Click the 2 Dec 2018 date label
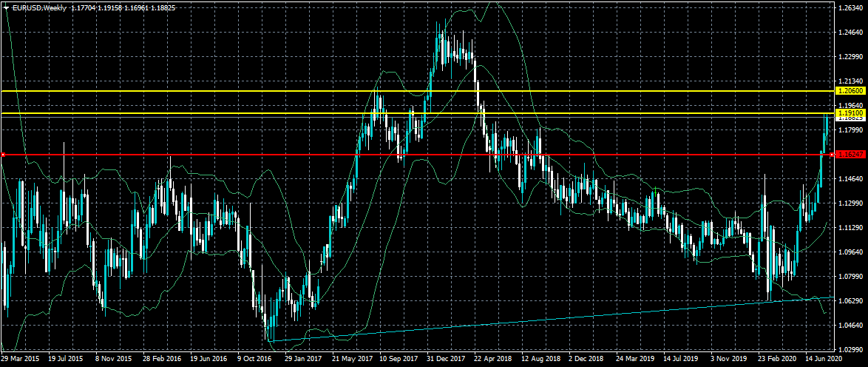The image size is (868, 367). click(x=587, y=360)
